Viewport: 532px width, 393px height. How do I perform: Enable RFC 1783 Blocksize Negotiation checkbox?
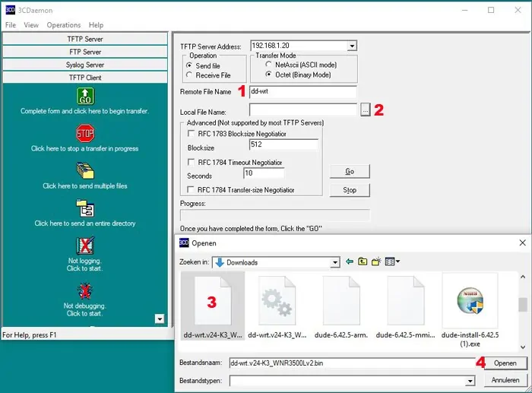(x=191, y=134)
